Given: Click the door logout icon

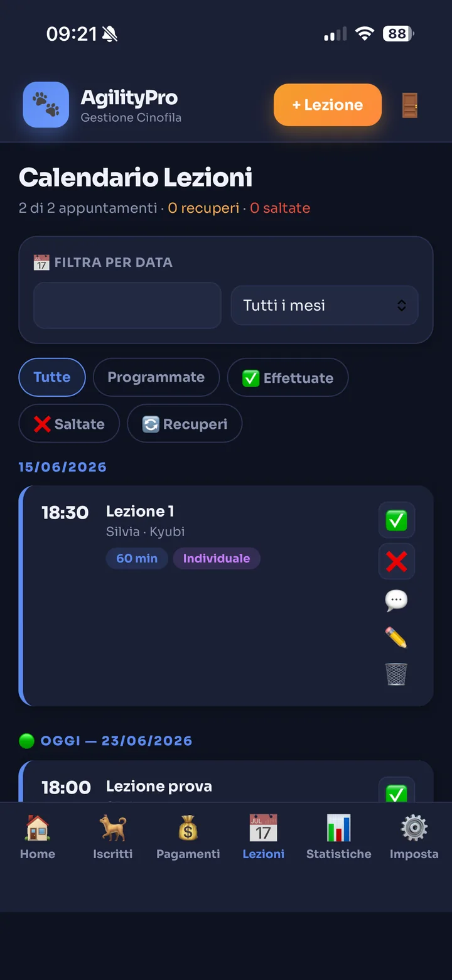Looking at the screenshot, I should [x=409, y=105].
